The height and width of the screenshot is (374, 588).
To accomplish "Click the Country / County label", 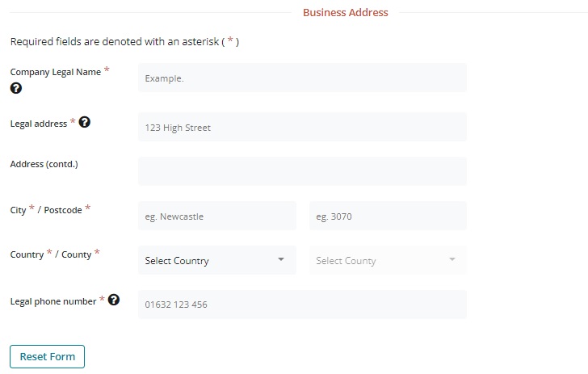I will 55,254.
